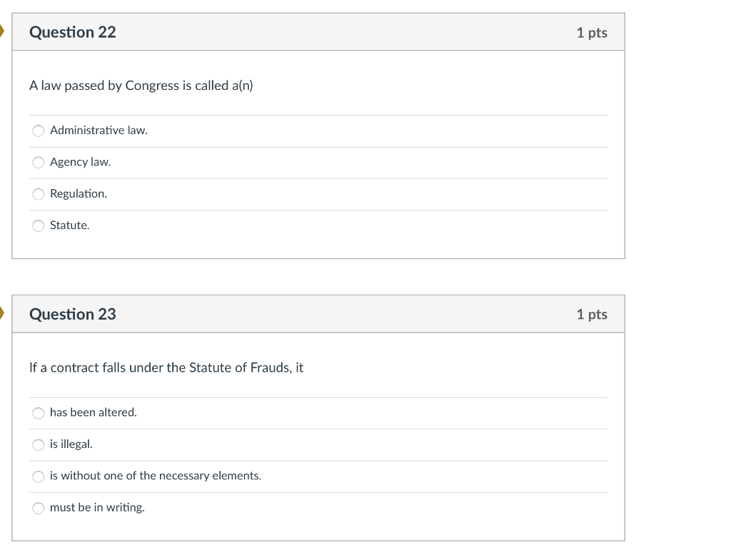Click the 'must be in writing.' label text
The height and width of the screenshot is (560, 731).
(x=97, y=507)
